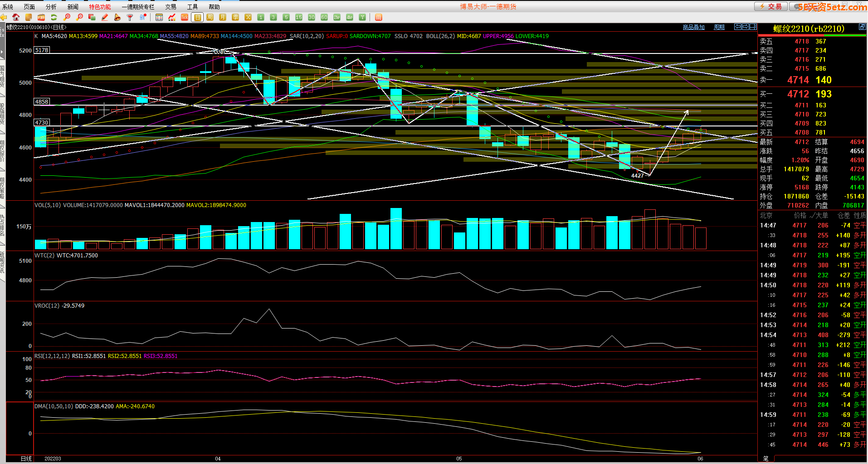This screenshot has height=464, width=868.
Task: Select the green Y period icon
Action: (362, 17)
